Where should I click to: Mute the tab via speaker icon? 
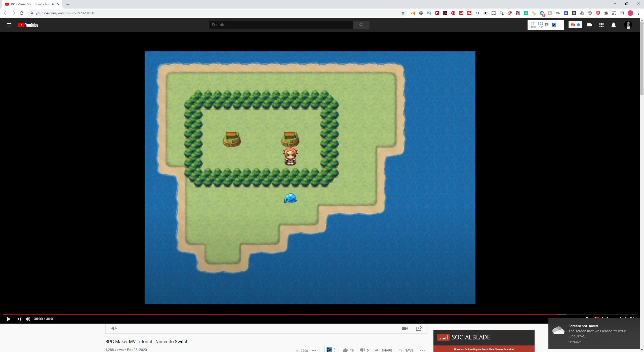coord(53,4)
